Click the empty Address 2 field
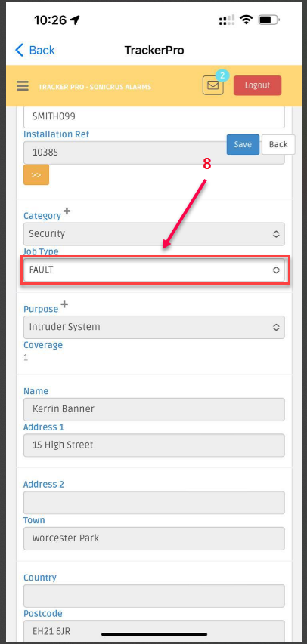The width and height of the screenshot is (307, 644). 154,503
